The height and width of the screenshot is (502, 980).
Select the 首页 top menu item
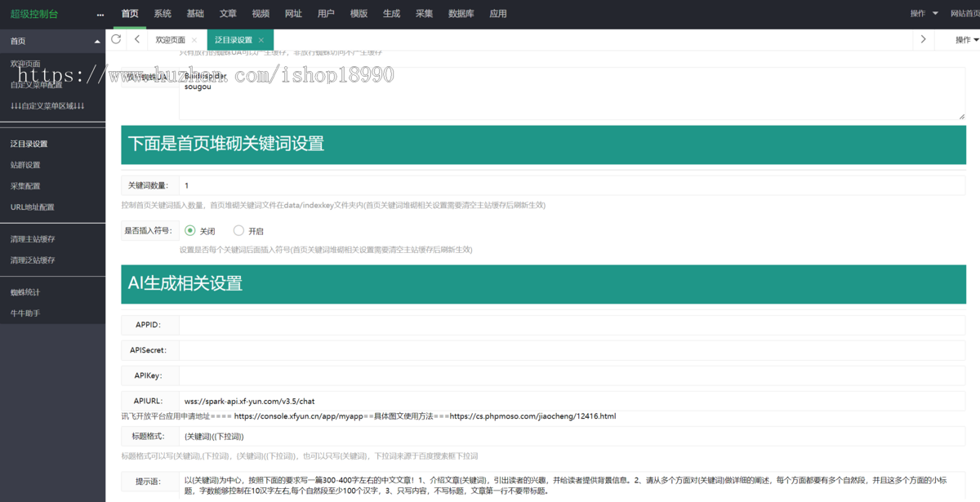click(130, 14)
